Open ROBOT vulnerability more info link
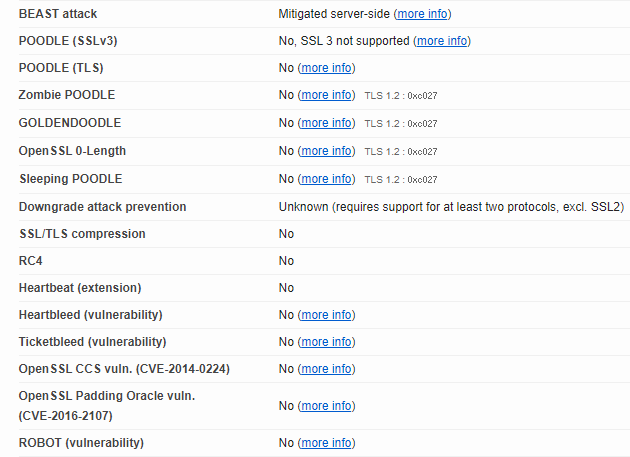This screenshot has width=630, height=457. click(x=326, y=443)
